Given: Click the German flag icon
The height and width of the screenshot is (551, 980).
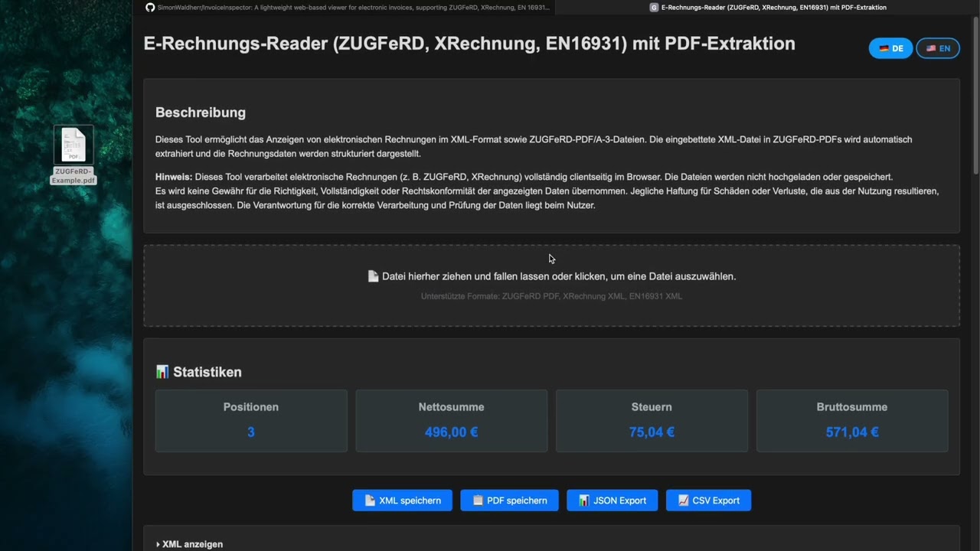Looking at the screenshot, I should [x=884, y=48].
